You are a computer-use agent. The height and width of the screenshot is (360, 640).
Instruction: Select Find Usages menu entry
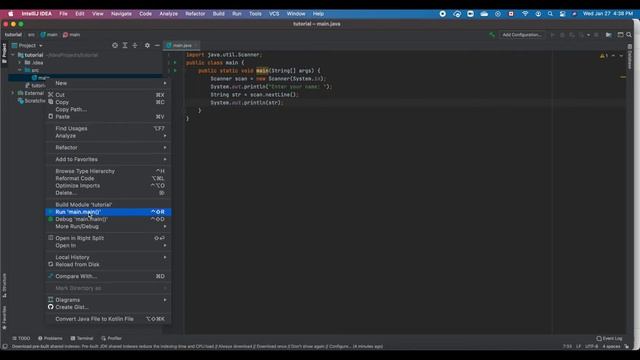coord(108,129)
